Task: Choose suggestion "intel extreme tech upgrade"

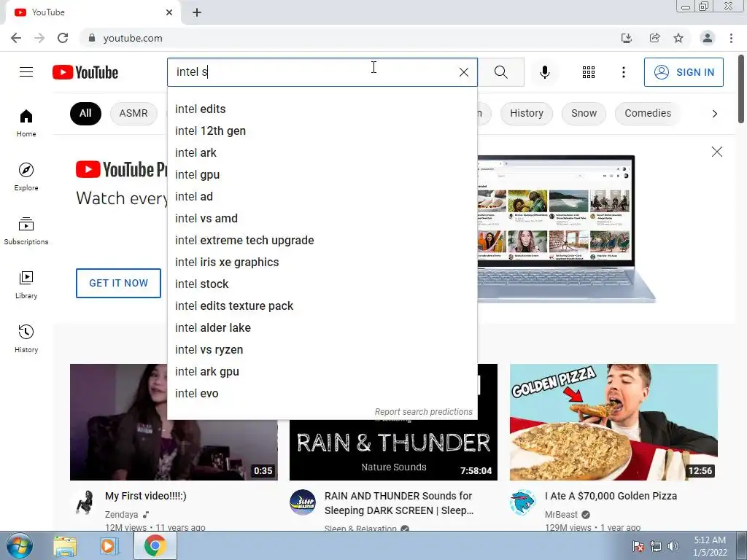Action: [322, 241]
